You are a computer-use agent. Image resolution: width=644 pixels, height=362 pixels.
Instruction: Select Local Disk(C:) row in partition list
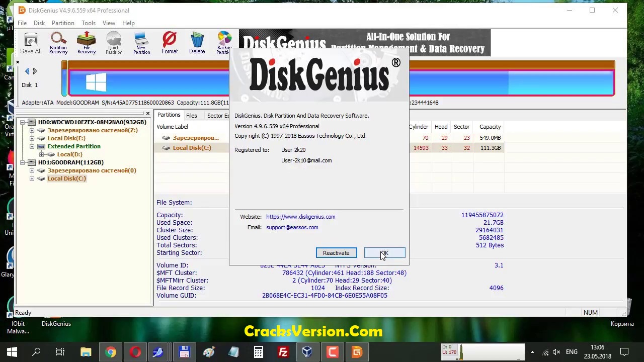pos(192,148)
